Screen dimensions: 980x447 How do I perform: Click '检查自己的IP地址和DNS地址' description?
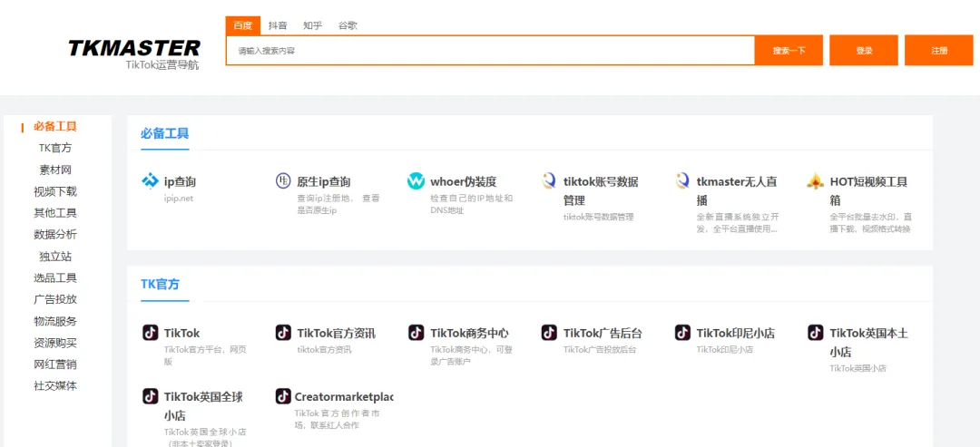472,204
